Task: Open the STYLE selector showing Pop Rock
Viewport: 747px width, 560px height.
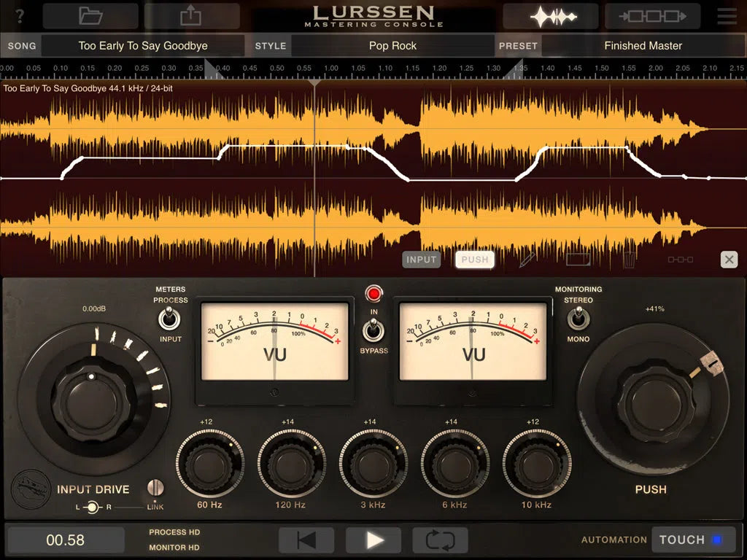Action: click(392, 45)
